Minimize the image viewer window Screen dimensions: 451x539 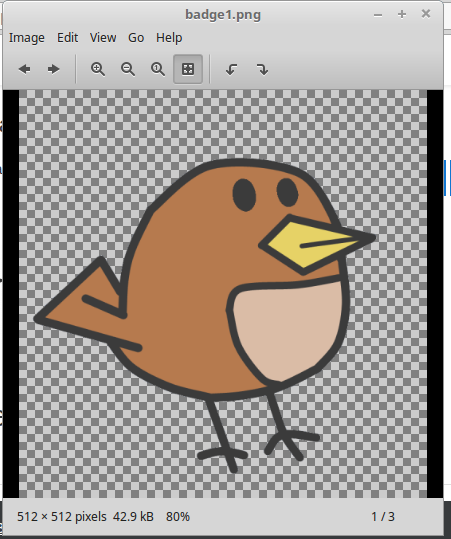click(x=378, y=14)
